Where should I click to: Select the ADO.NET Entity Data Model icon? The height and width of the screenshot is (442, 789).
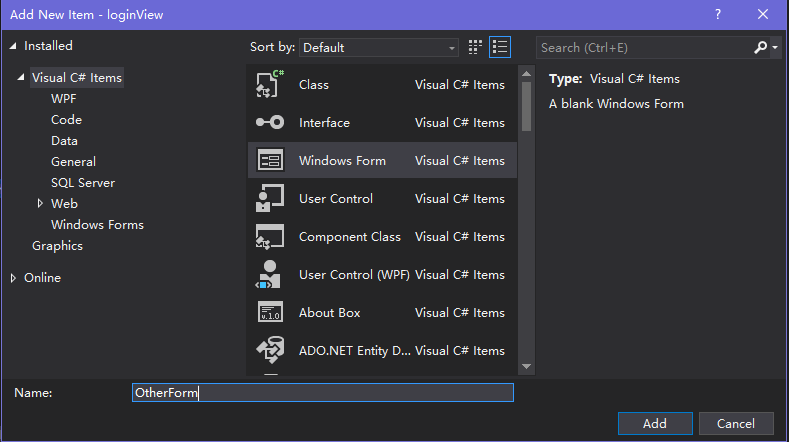270,350
